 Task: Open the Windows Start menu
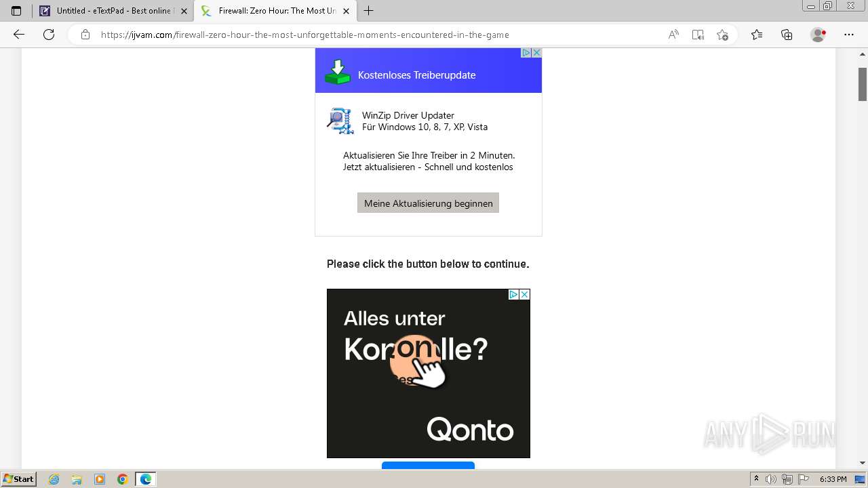(x=18, y=479)
